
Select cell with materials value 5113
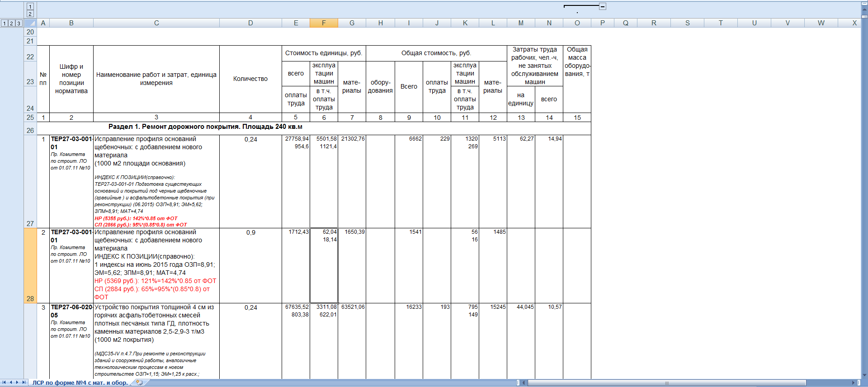[x=493, y=181]
